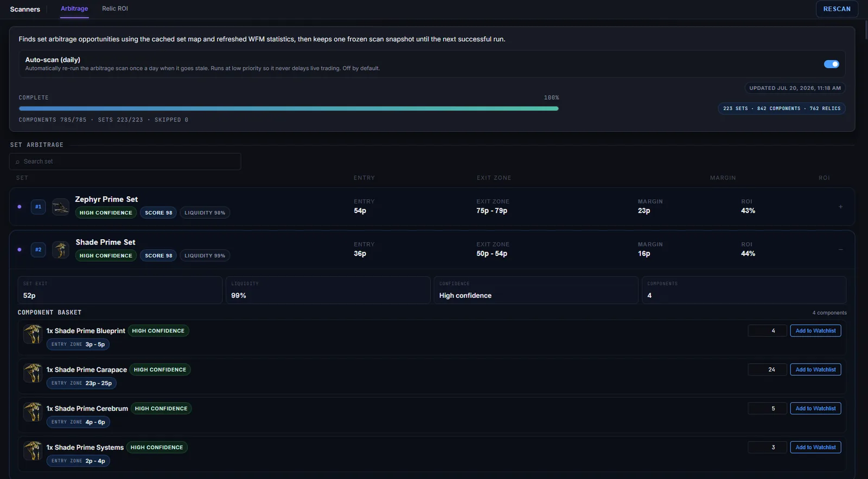Image resolution: width=868 pixels, height=479 pixels.
Task: Click Shade Prime Set's SCORE 98 badge
Action: click(x=158, y=256)
